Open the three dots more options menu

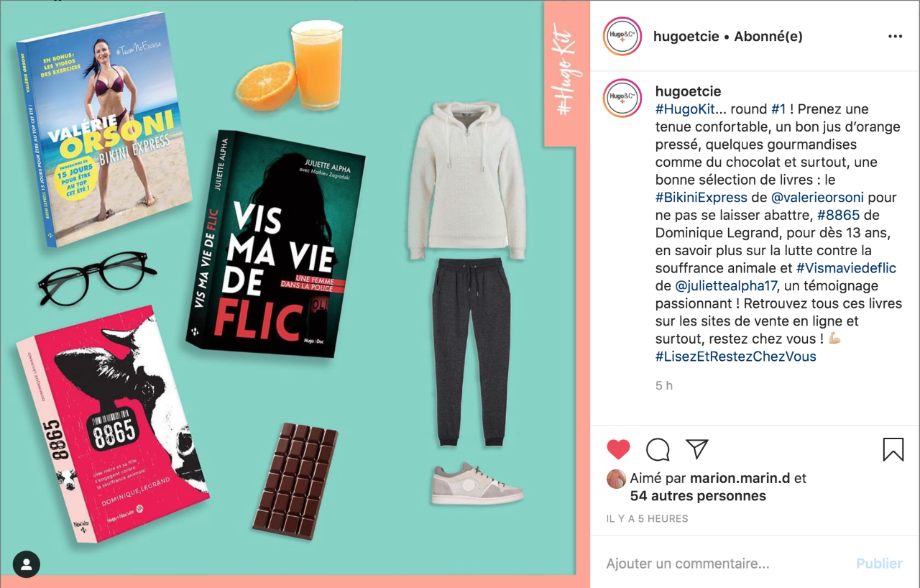click(895, 37)
